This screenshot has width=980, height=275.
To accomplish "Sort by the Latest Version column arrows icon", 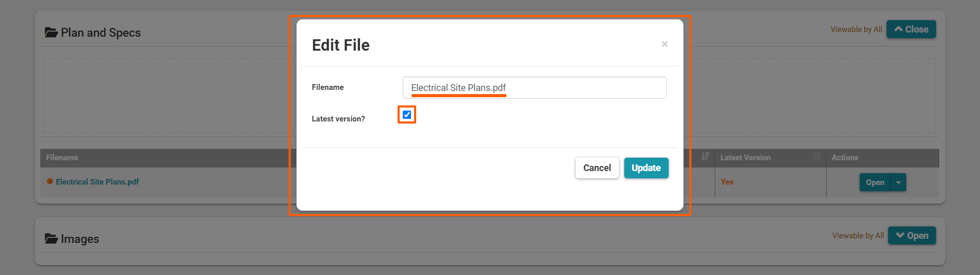I will tap(816, 157).
